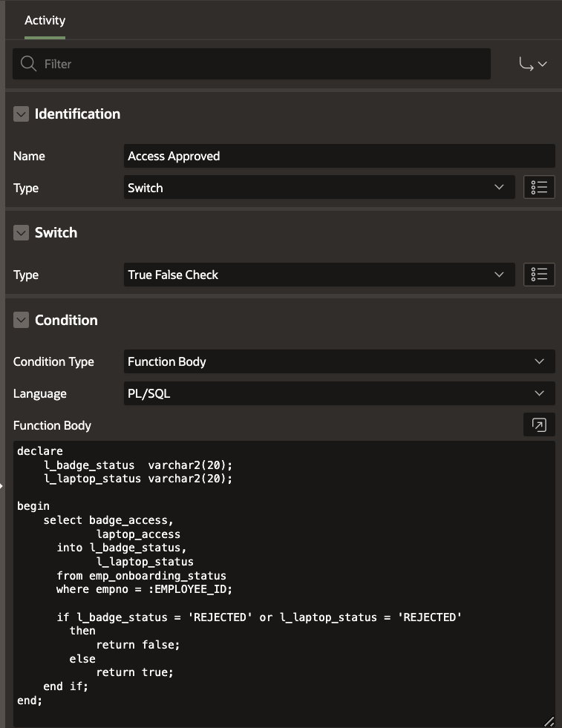Viewport: 562px width, 728px height.
Task: Open the True False Check dropdown
Action: (x=319, y=275)
